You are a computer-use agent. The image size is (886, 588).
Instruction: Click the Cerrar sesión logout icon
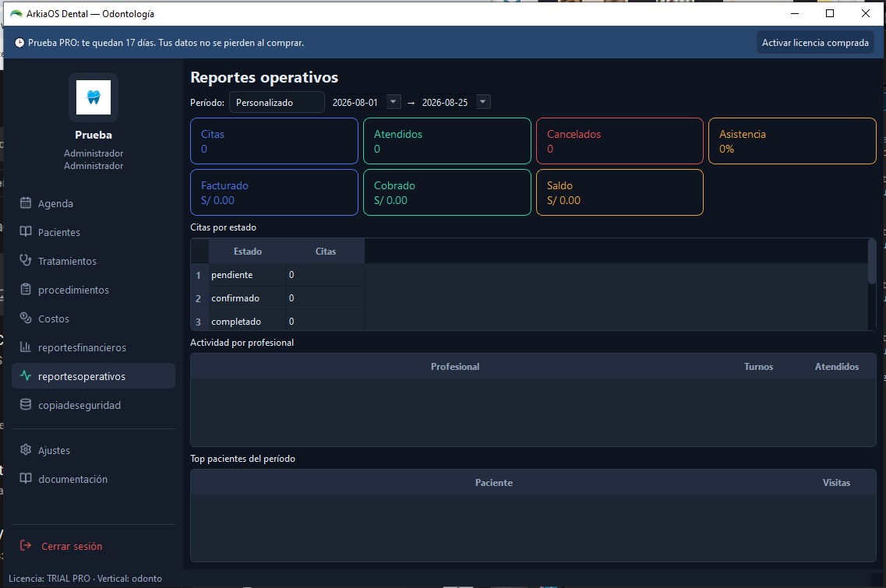(x=26, y=546)
